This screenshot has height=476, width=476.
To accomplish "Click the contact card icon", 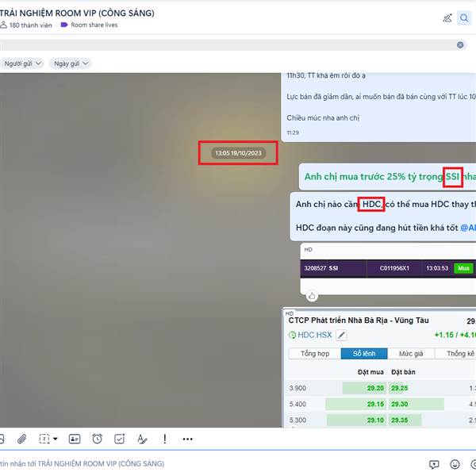I will [x=75, y=439].
